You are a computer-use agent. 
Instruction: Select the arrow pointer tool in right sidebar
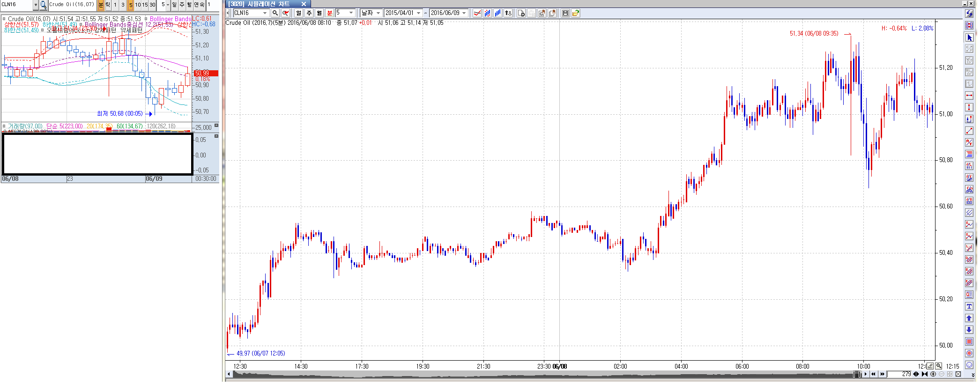coord(969,37)
